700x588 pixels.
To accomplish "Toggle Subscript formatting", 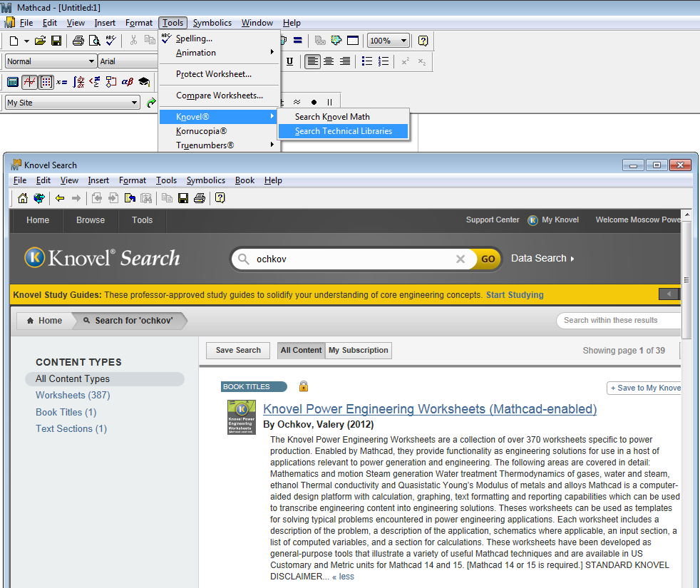I will pos(422,61).
